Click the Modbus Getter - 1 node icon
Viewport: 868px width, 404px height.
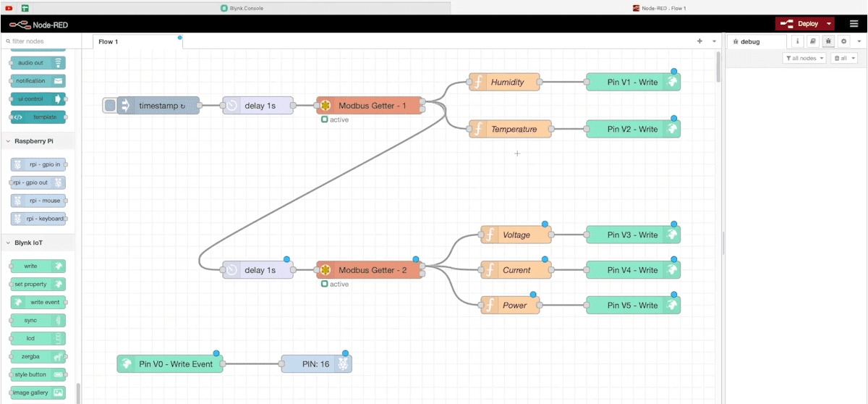point(325,106)
